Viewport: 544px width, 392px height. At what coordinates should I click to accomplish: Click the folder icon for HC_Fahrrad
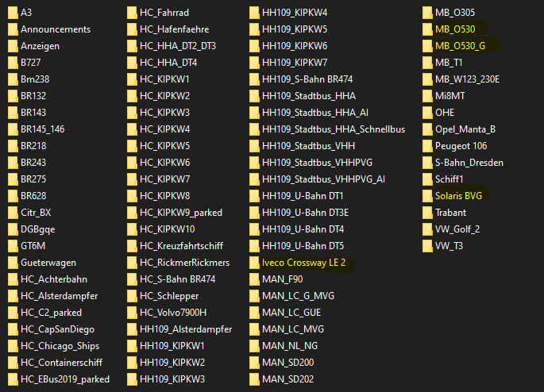pos(131,13)
